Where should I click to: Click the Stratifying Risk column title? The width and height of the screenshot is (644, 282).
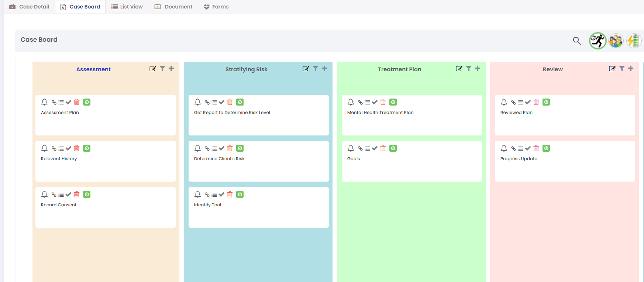pyautogui.click(x=247, y=69)
